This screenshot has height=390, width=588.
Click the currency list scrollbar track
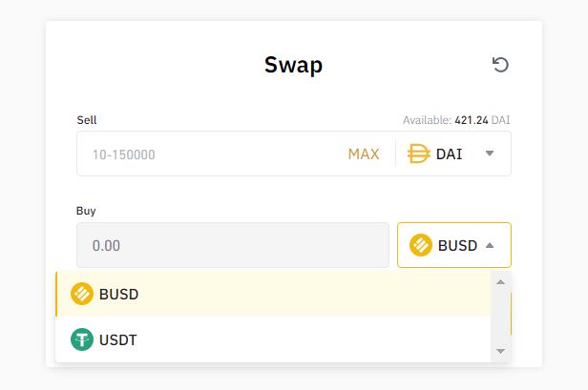click(500, 317)
